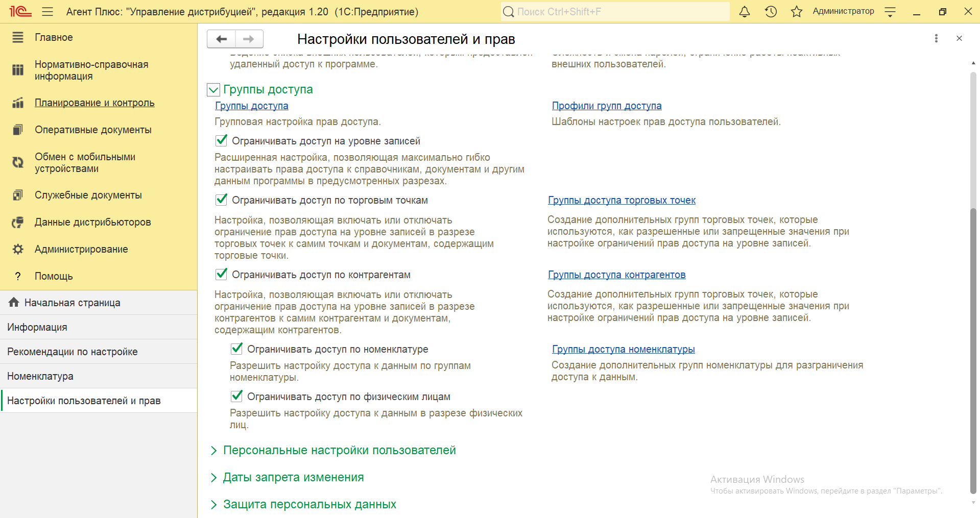Open Администрирование section

click(x=81, y=249)
